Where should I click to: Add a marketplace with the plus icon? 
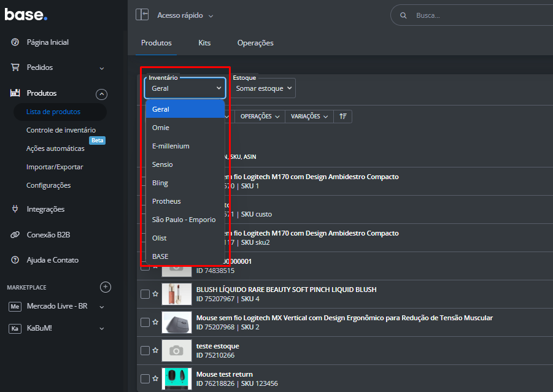(106, 287)
